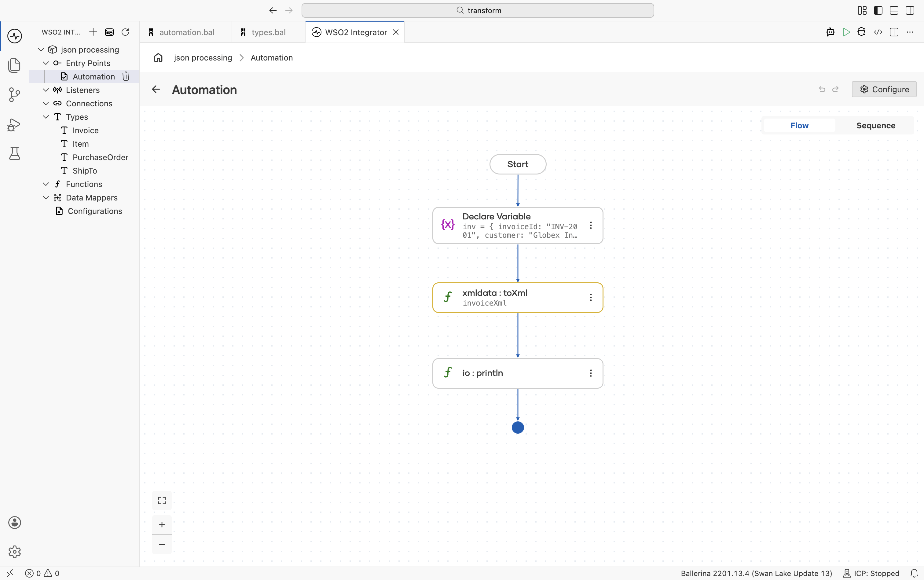Collapse the json processing project tree
This screenshot has width=924, height=580.
(x=41, y=50)
